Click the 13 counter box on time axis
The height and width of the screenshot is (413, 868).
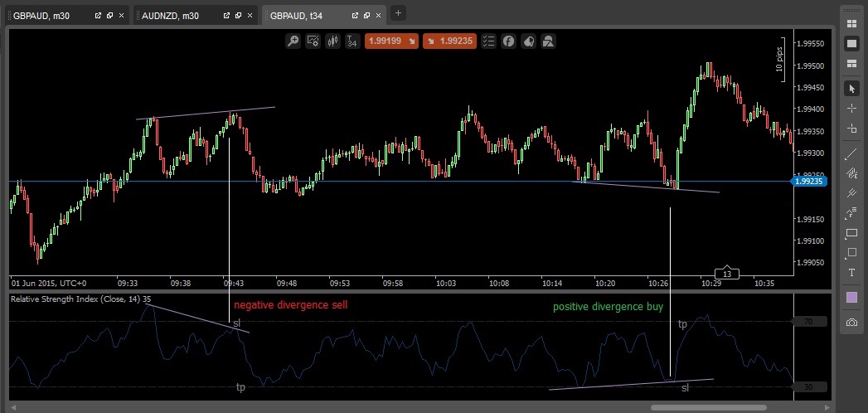[x=727, y=274]
